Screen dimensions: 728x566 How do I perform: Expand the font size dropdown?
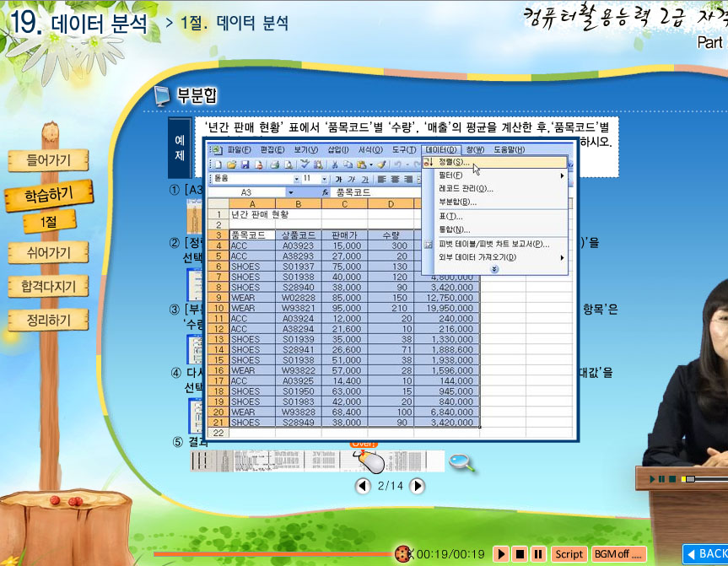pos(323,179)
